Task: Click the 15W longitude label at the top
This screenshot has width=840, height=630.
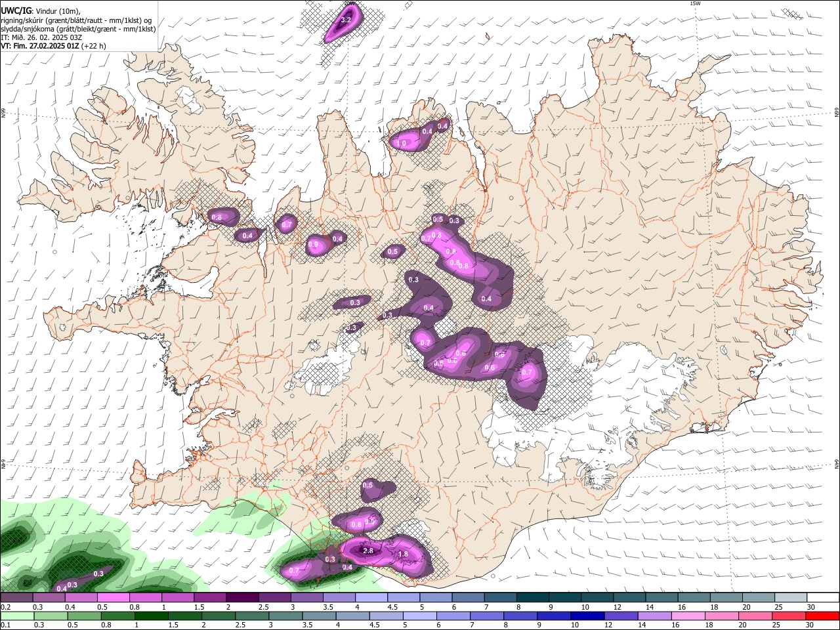Action: (x=695, y=3)
